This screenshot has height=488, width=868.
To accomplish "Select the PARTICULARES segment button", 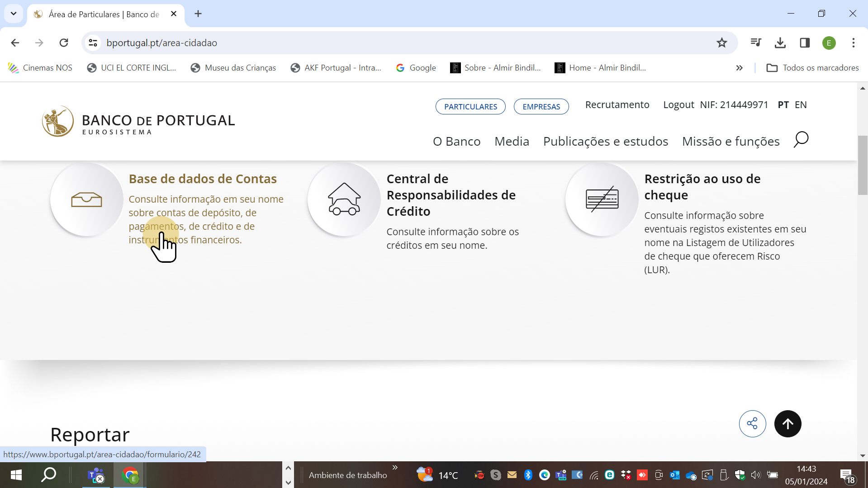I will point(470,107).
